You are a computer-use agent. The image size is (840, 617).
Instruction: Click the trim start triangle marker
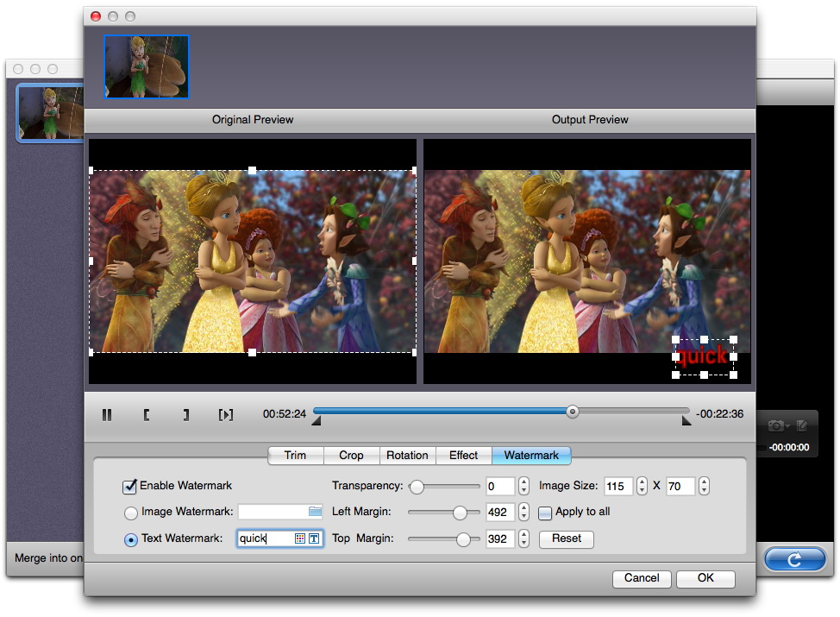click(316, 421)
